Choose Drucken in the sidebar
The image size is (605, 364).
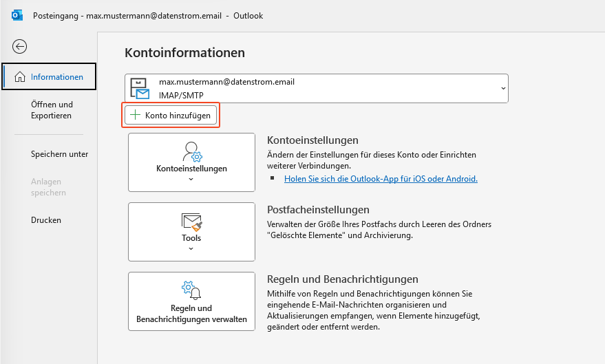coord(46,220)
